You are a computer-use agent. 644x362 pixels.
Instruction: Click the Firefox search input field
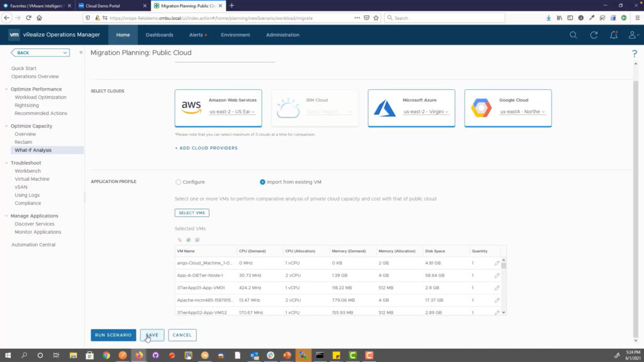[445, 18]
